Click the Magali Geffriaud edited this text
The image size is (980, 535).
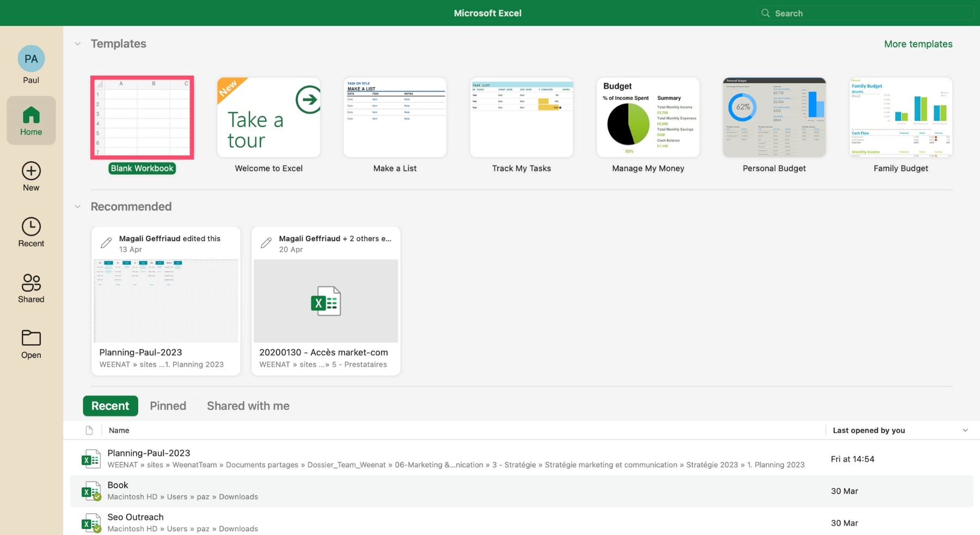[170, 238]
